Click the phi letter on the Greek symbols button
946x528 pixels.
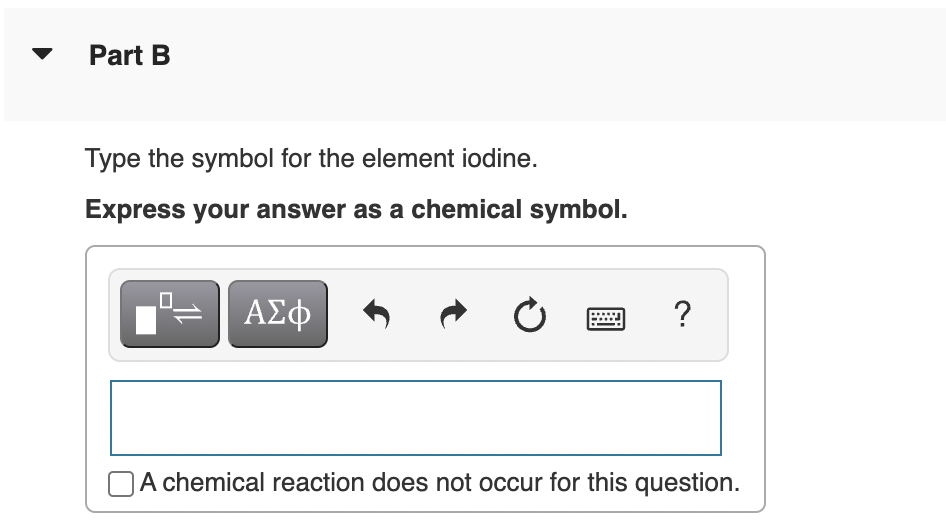point(299,314)
